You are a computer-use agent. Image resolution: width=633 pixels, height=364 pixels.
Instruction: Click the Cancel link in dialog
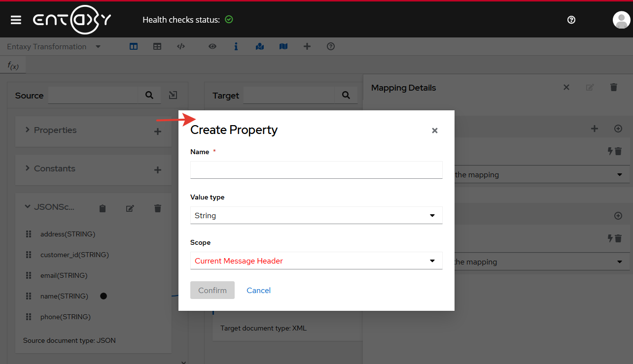(258, 290)
